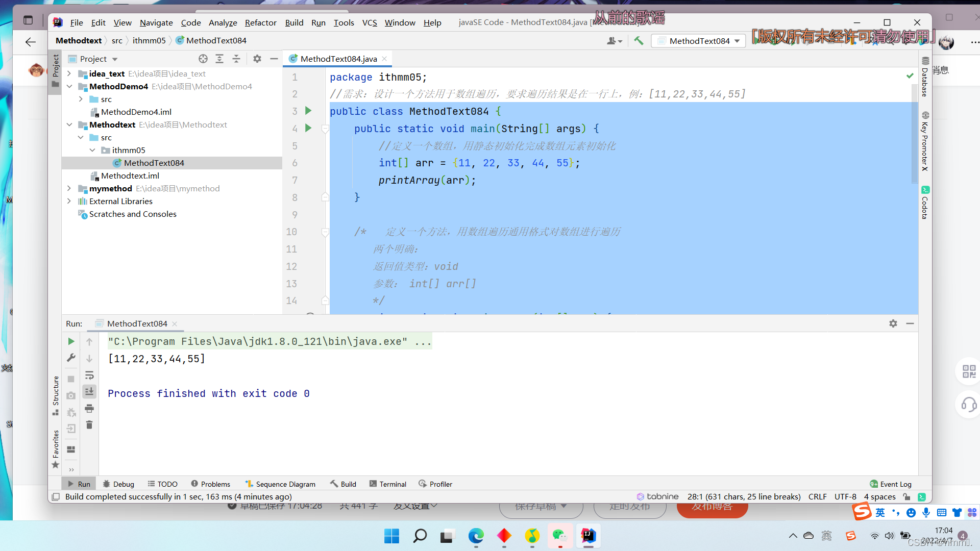Click the Build project hammer icon
The width and height of the screenshot is (980, 551).
pos(639,41)
